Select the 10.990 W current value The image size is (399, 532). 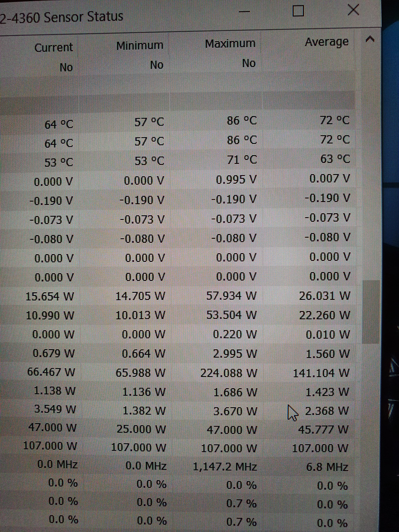point(50,315)
